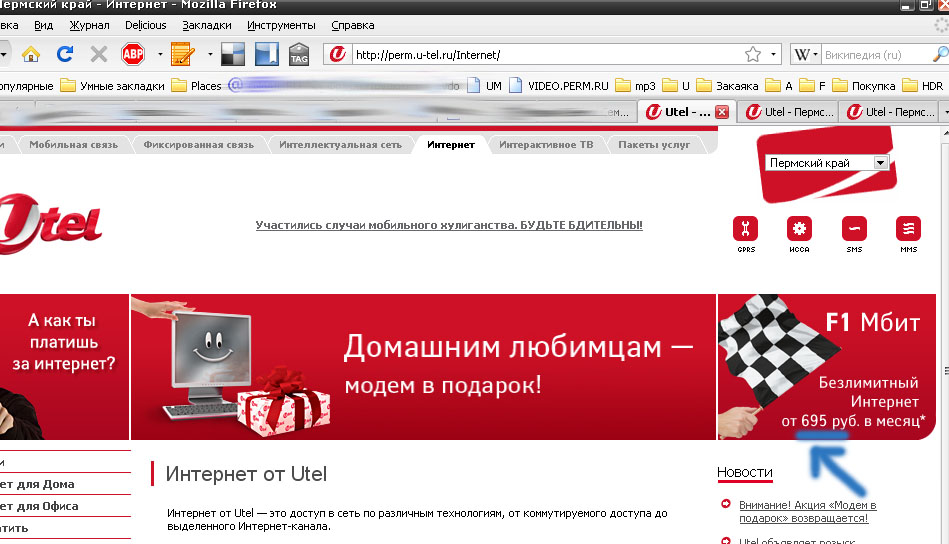Open the Журнал menu
Screen dimensions: 949x544
click(x=90, y=25)
